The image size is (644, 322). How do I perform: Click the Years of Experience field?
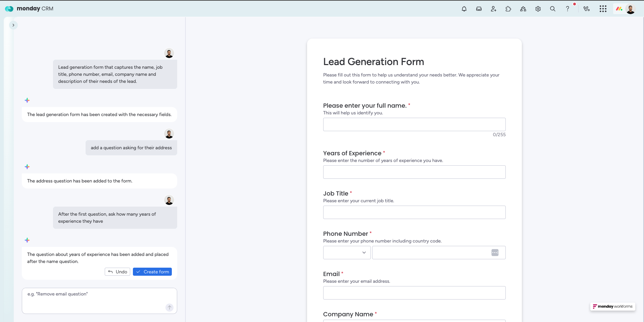point(414,172)
